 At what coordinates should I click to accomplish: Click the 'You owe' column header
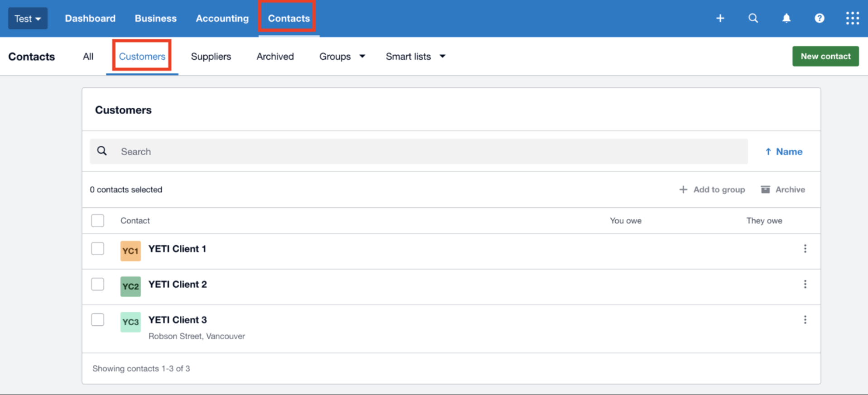[x=625, y=220]
